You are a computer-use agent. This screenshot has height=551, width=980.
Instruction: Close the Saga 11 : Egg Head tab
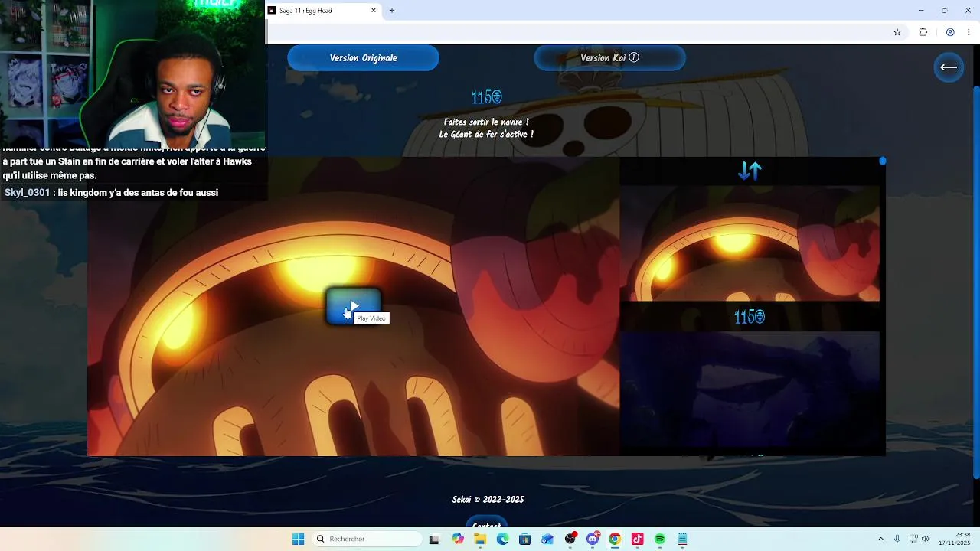click(x=374, y=11)
